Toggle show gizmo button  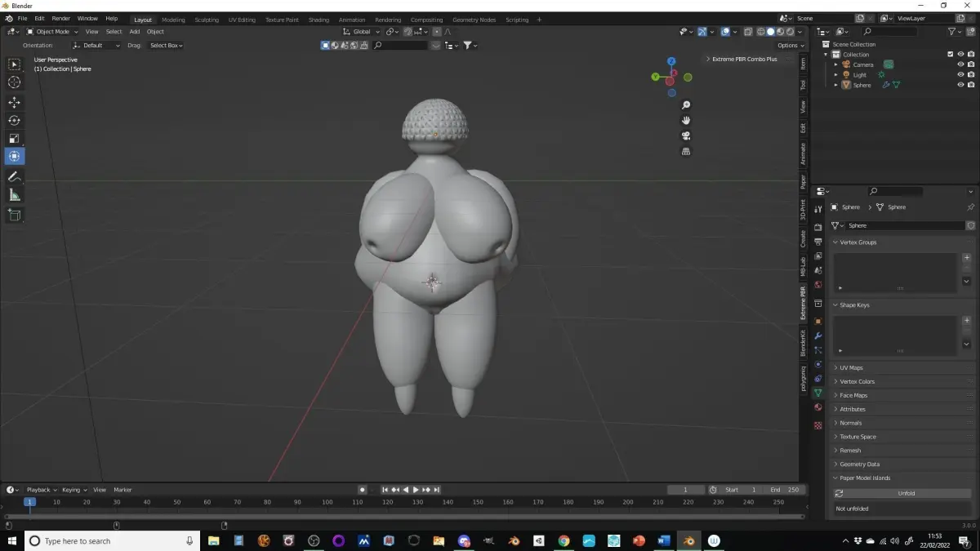(702, 32)
